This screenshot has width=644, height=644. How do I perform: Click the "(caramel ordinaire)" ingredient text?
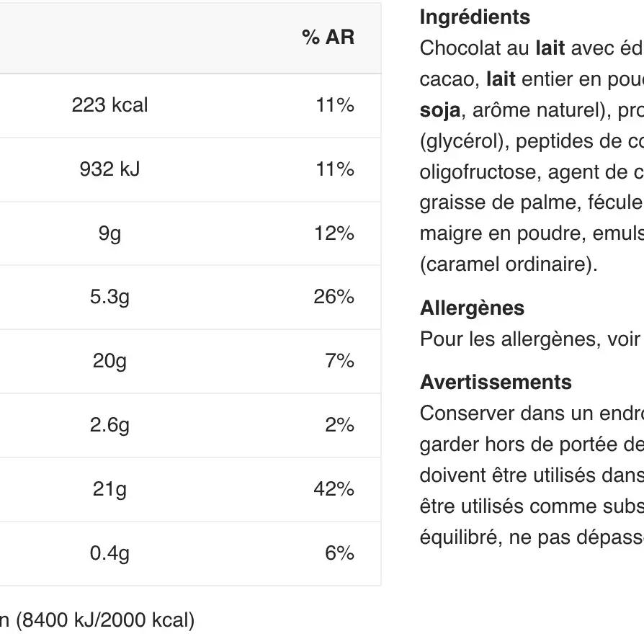pyautogui.click(x=509, y=264)
